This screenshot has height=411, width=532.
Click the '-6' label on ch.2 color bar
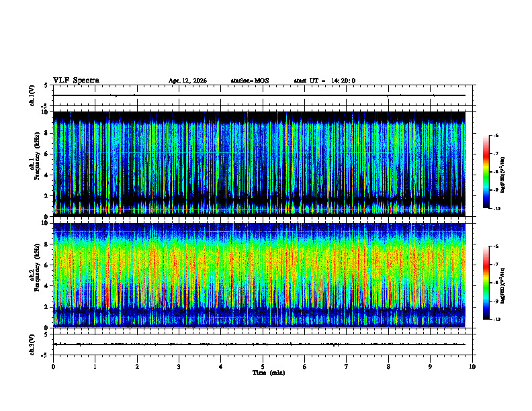coord(496,246)
